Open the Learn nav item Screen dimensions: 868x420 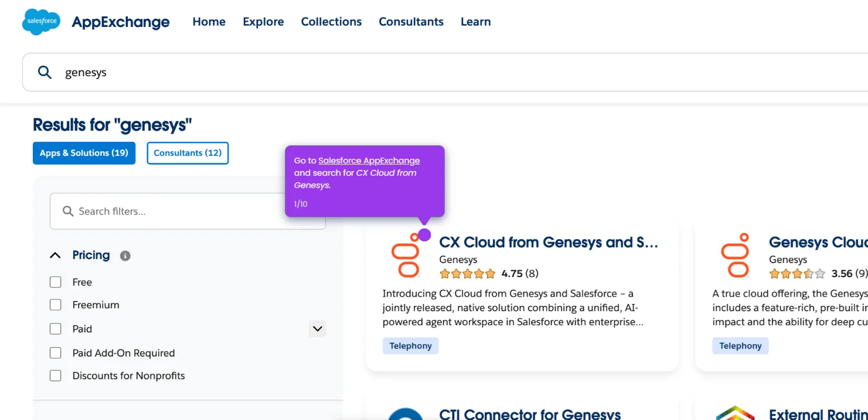coord(475,22)
